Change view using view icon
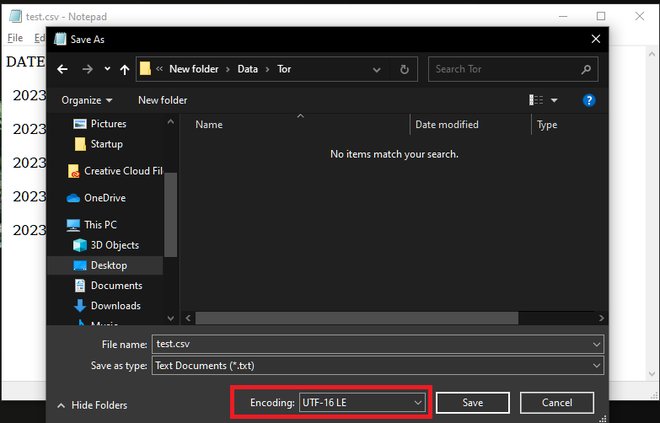 pyautogui.click(x=536, y=100)
